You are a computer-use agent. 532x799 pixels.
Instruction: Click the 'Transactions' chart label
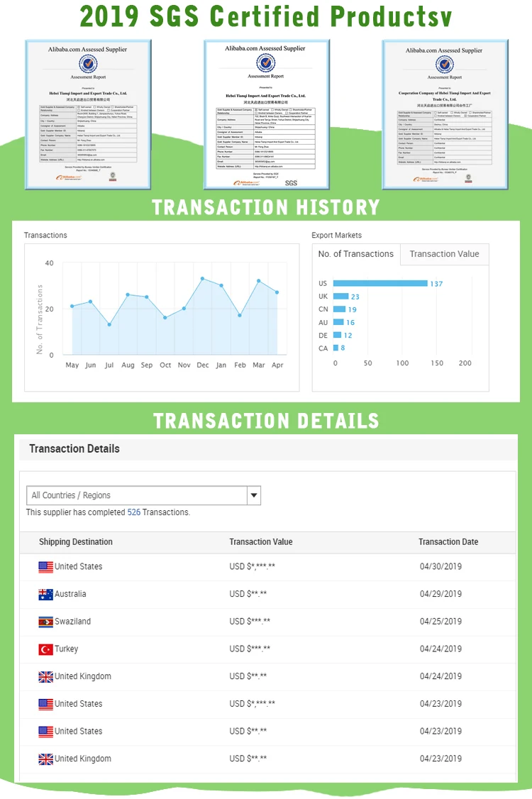[45, 236]
